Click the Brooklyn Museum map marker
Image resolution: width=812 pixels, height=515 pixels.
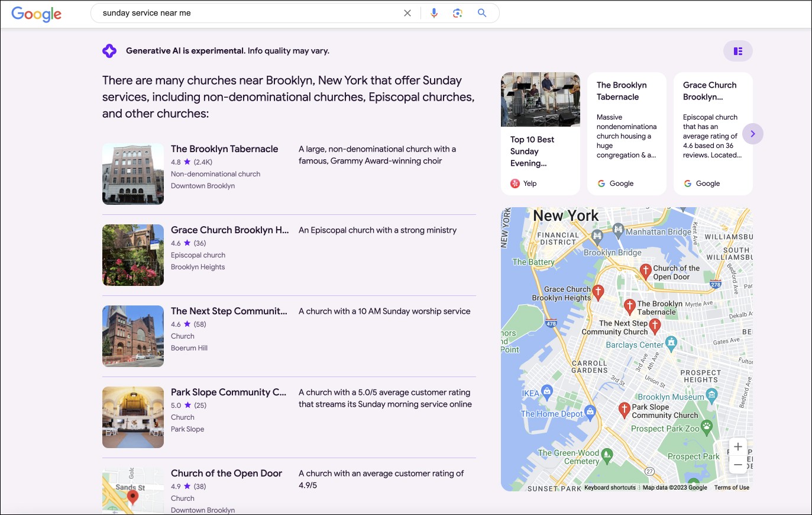(712, 395)
